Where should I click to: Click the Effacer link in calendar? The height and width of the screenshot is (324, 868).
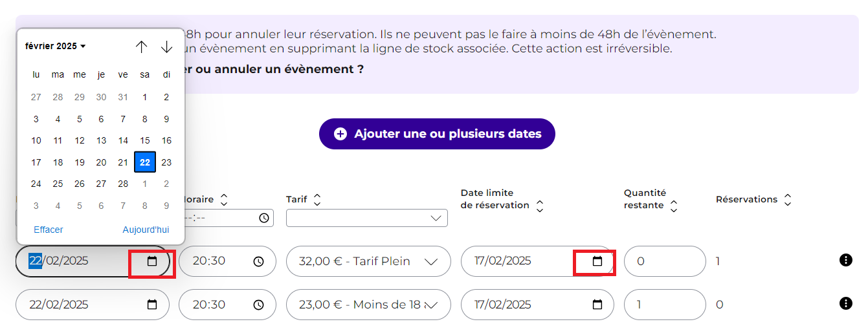tap(49, 230)
